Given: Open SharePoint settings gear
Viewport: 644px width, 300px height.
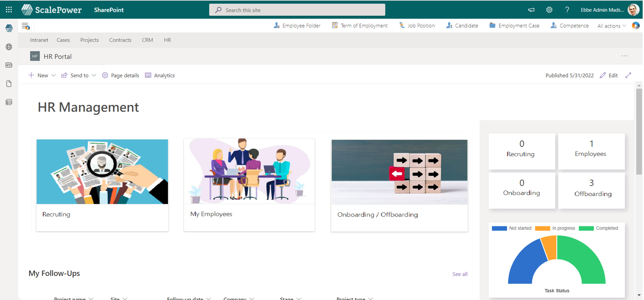Looking at the screenshot, I should tap(549, 9).
